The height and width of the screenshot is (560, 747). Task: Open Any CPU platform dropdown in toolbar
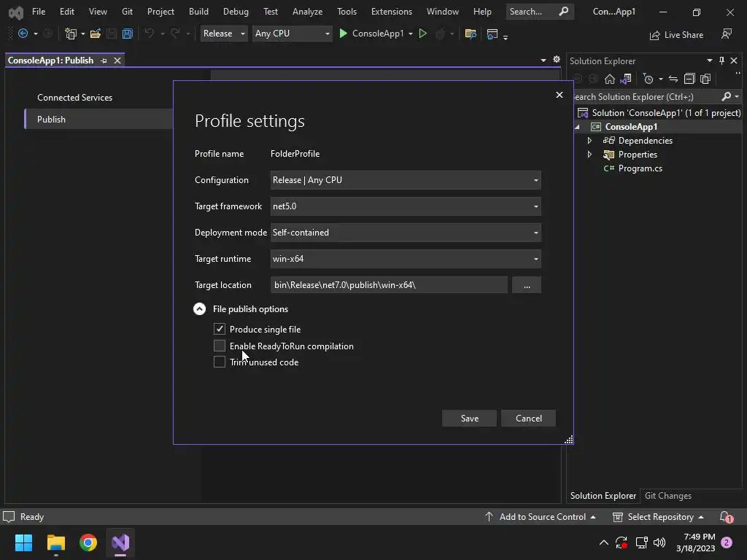[292, 34]
